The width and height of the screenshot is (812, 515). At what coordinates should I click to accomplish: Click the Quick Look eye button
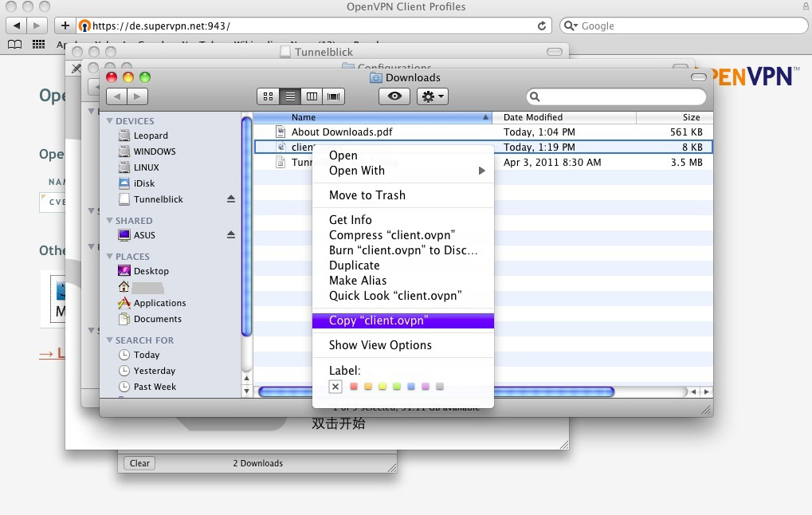pos(394,96)
